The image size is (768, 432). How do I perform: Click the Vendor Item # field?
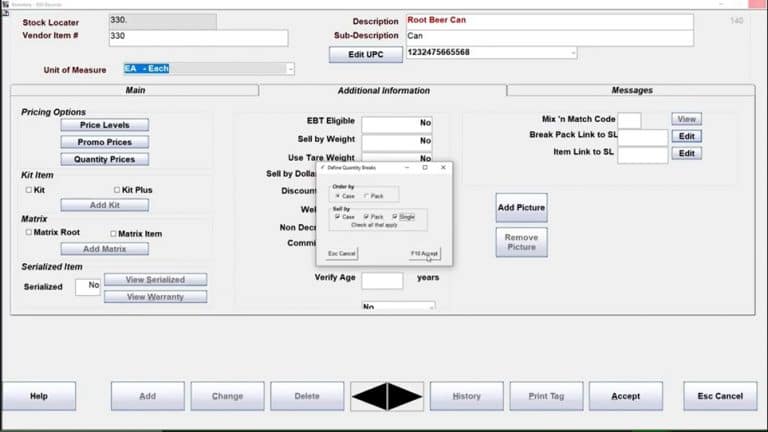click(x=198, y=38)
